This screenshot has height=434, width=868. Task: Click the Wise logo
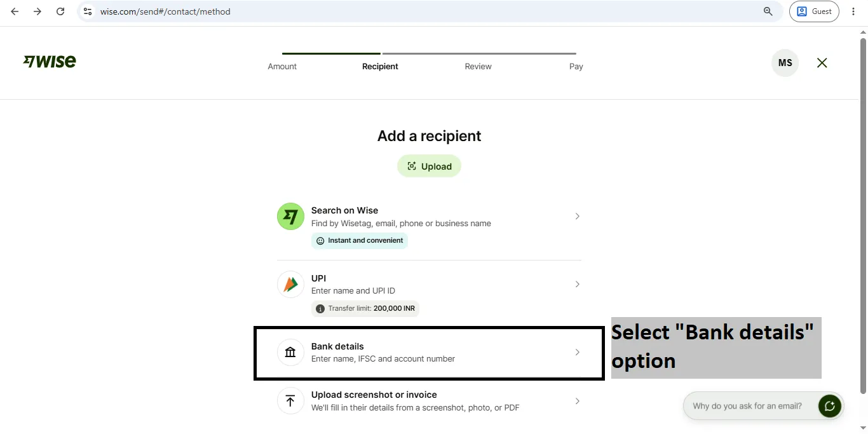(50, 62)
